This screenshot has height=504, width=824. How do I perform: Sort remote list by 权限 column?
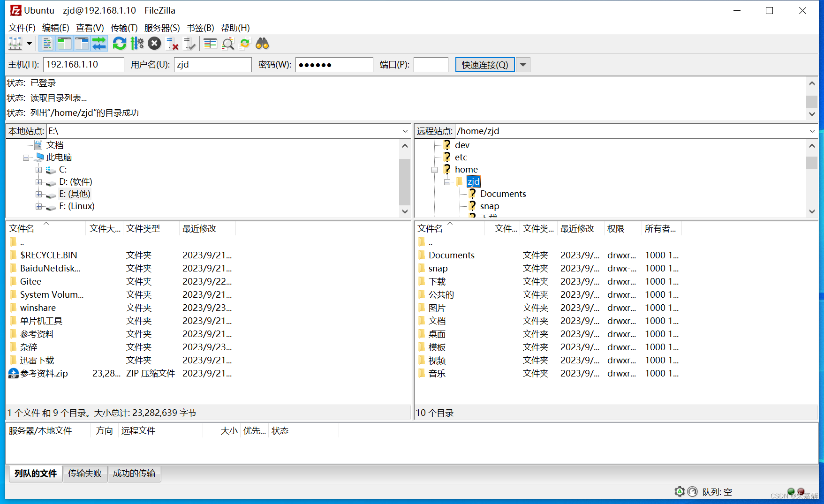tap(623, 228)
